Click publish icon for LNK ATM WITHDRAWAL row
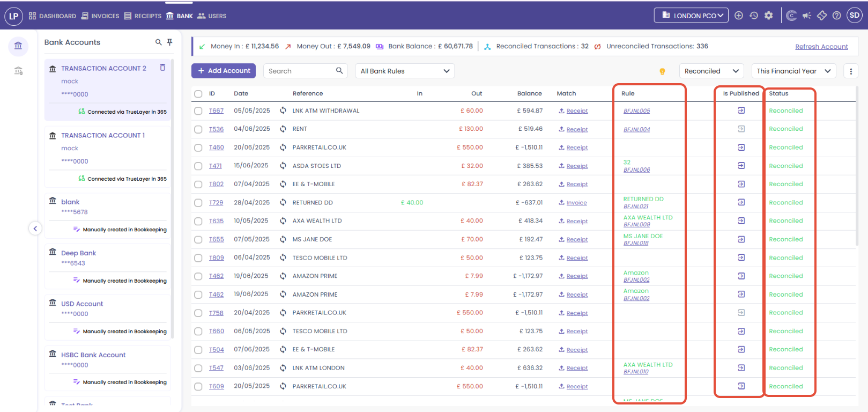Viewport: 868px width, 412px height. [x=741, y=110]
